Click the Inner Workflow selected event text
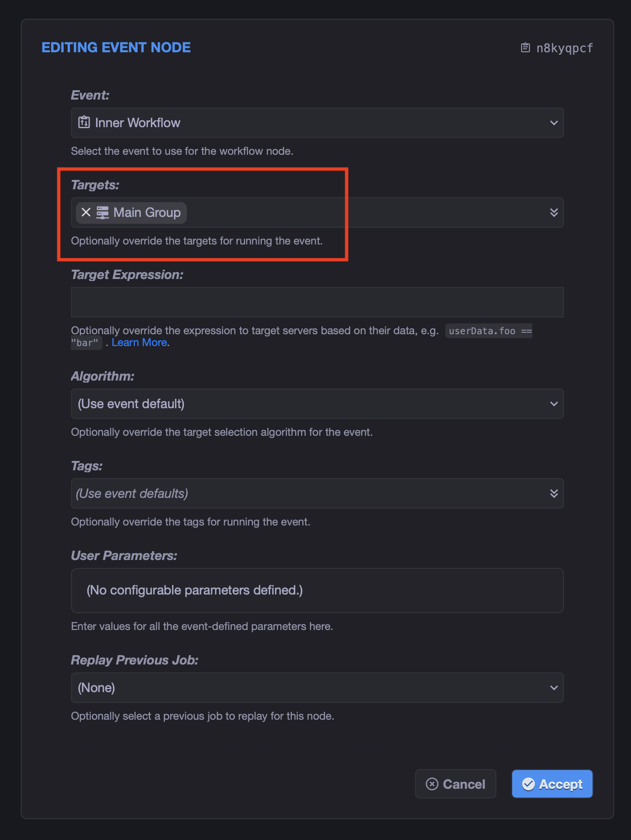 pyautogui.click(x=138, y=123)
